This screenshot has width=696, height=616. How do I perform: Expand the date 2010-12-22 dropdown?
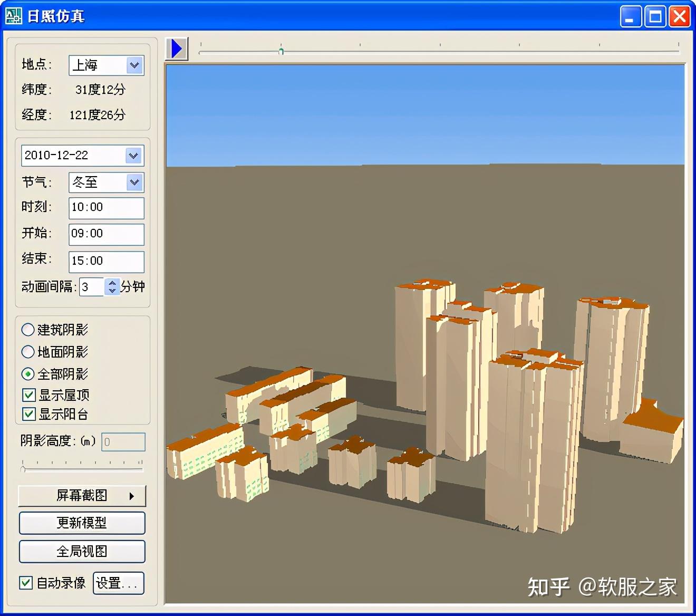(x=134, y=156)
